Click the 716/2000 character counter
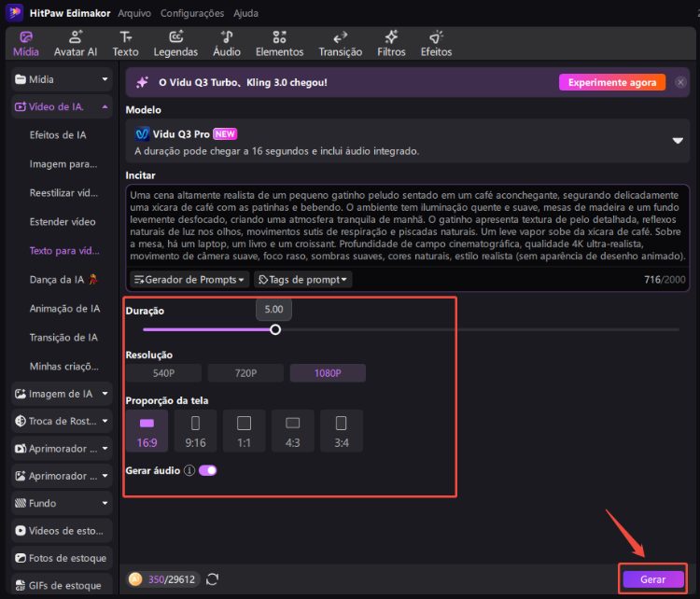The width and height of the screenshot is (700, 599). click(x=665, y=279)
